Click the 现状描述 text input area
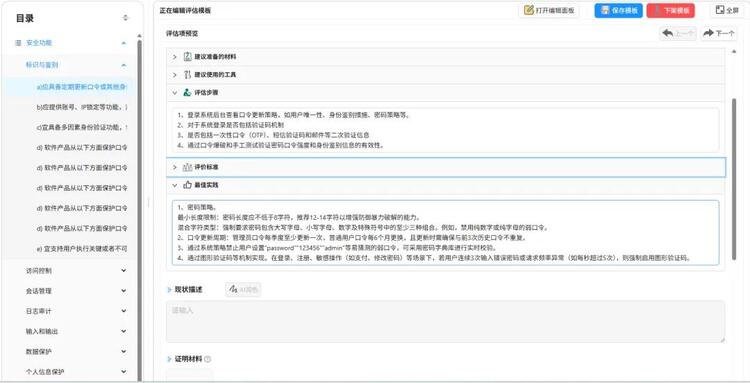The width and height of the screenshot is (750, 383). tap(445, 321)
